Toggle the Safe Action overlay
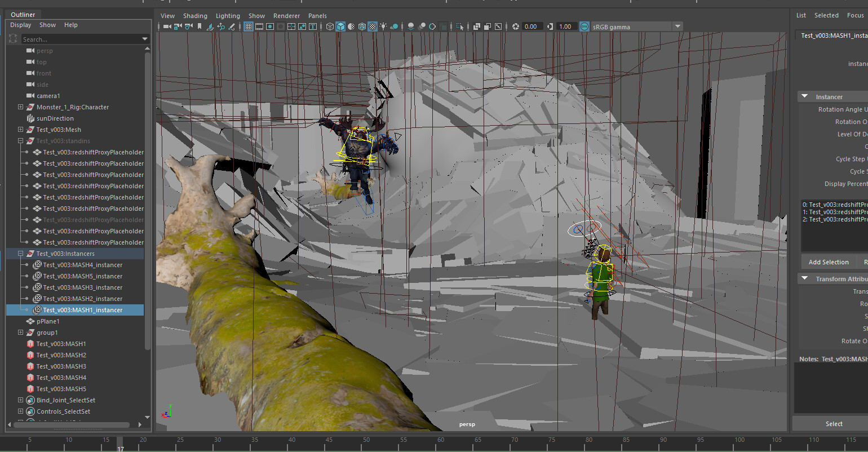Viewport: 868px width, 452px height. click(x=302, y=26)
